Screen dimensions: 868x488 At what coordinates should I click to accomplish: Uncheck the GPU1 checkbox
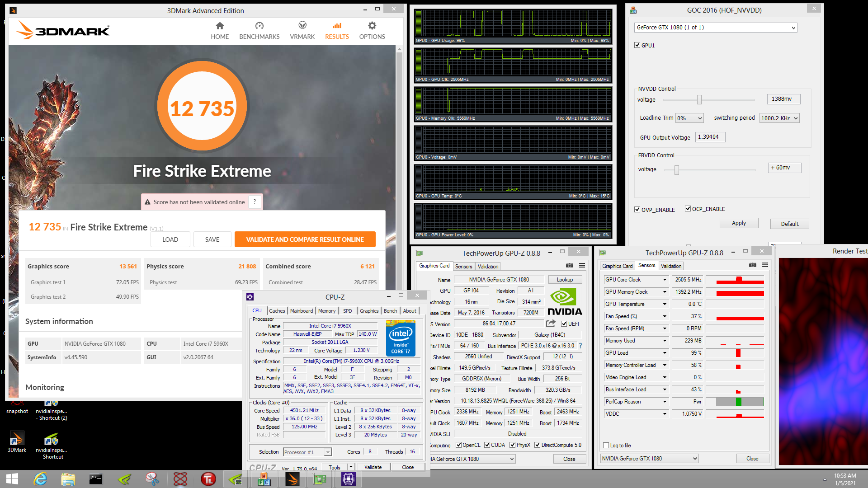(637, 45)
